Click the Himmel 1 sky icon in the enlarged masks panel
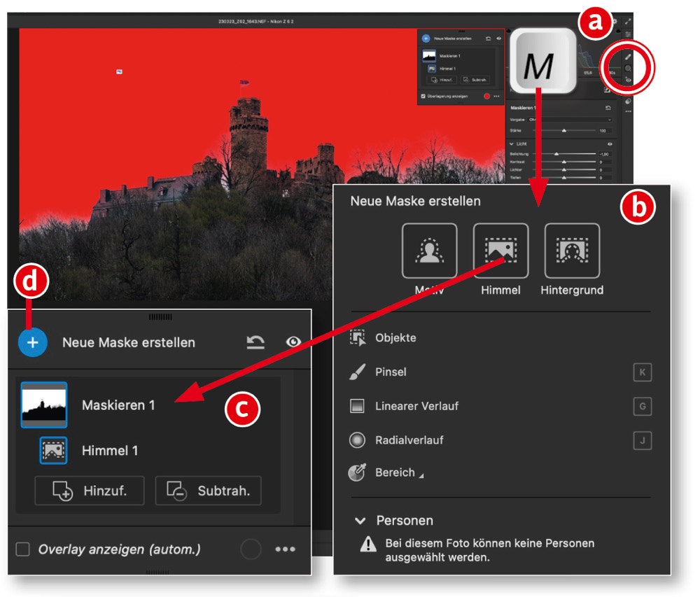This screenshot has width=700, height=597. pos(53,450)
